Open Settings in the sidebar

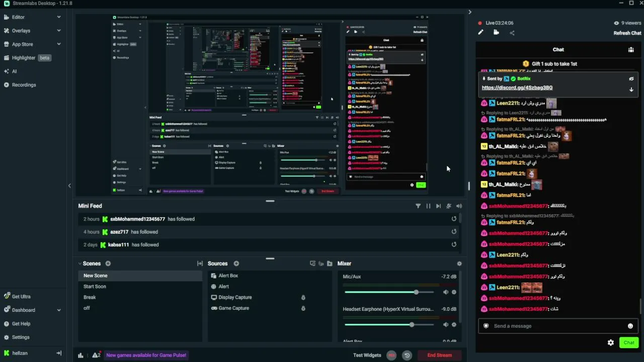(x=21, y=337)
